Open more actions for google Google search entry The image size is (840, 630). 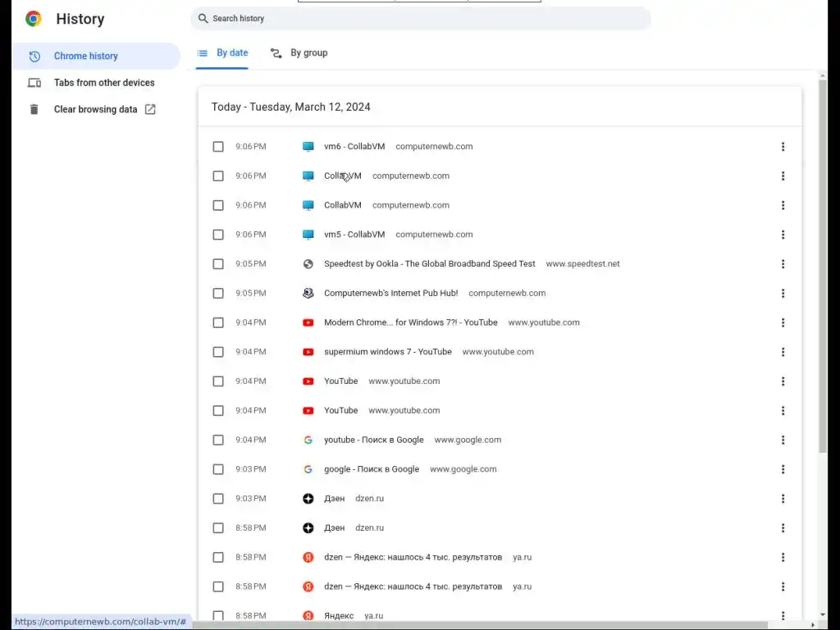click(x=783, y=469)
